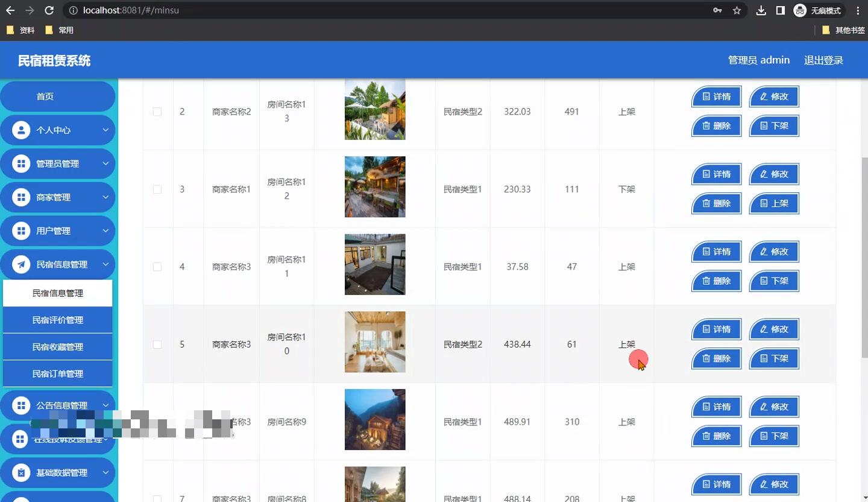Screen dimensions: 868x502
Task: Open 民宿评价管理 in the sidebar submenu
Action: point(58,319)
